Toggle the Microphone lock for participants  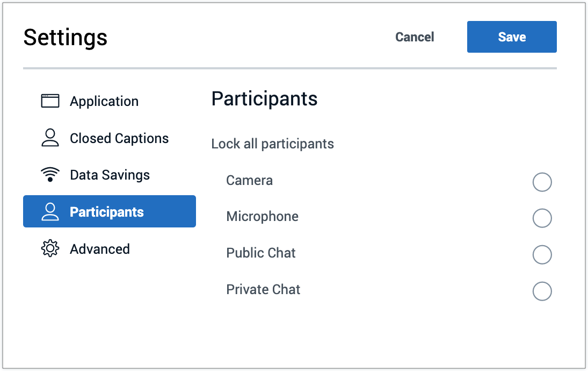point(542,218)
